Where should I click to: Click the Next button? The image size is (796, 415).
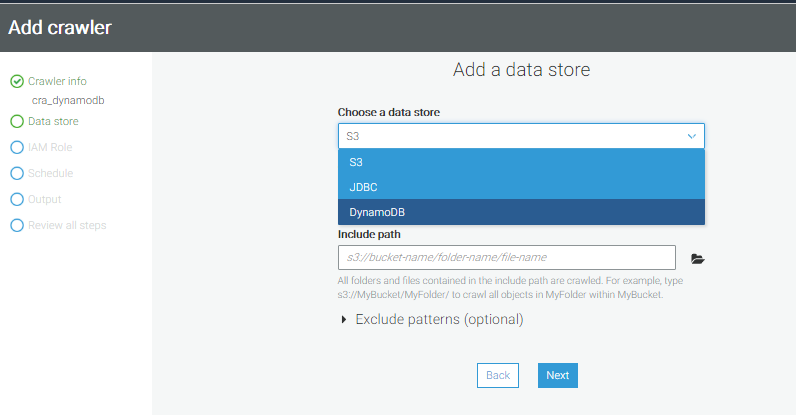click(557, 375)
